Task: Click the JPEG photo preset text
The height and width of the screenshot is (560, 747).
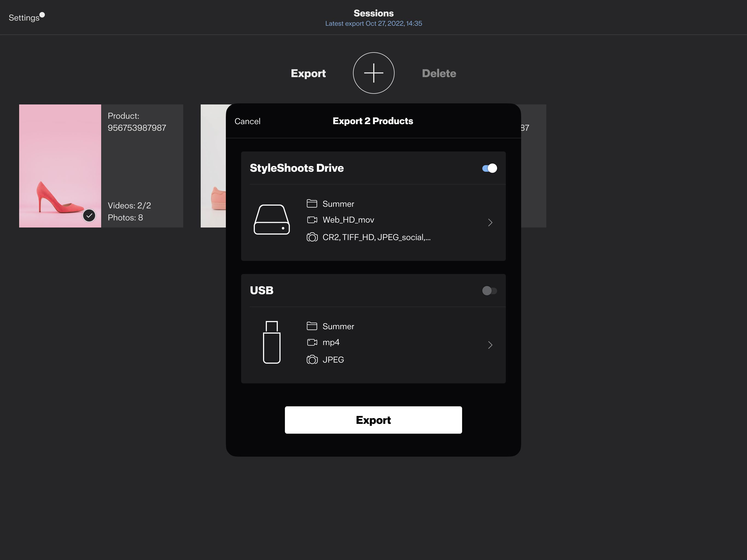Action: [333, 360]
